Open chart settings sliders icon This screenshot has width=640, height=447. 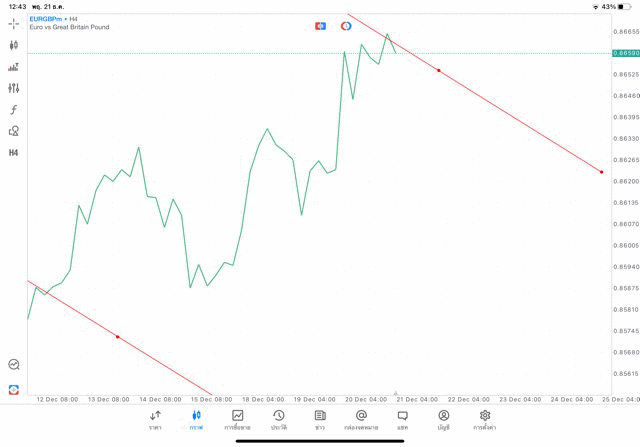click(14, 88)
